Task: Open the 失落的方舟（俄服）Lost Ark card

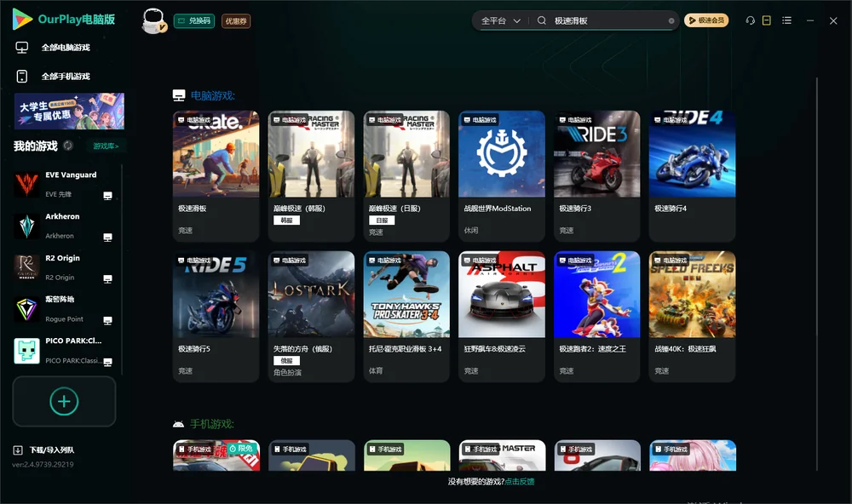Action: tap(311, 317)
